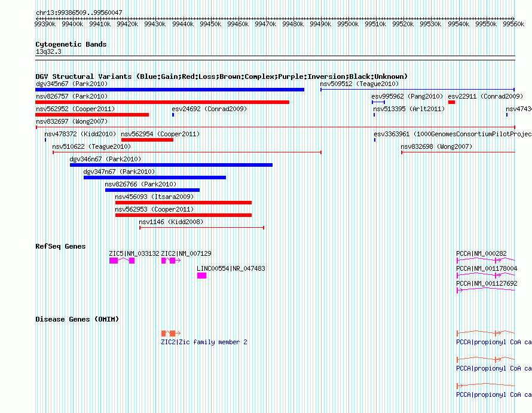Click the PCCA|NM_001127692 label
The width and height of the screenshot is (532, 413).
487,283
